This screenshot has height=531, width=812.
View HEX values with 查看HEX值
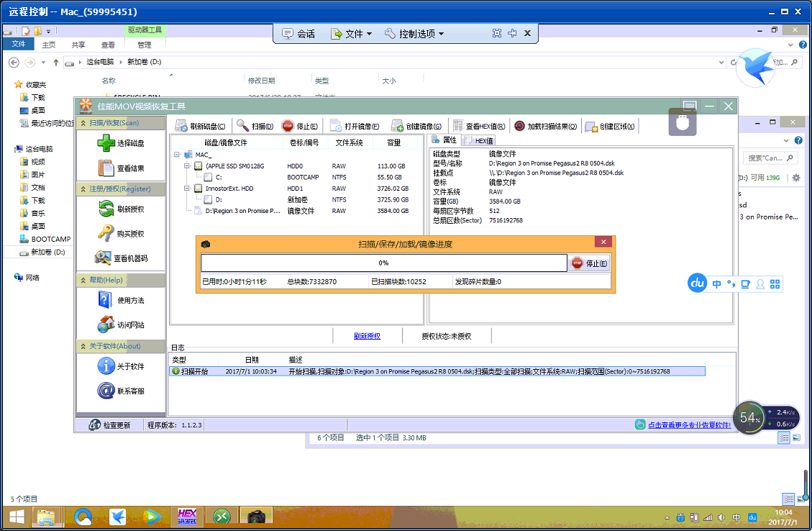click(479, 126)
